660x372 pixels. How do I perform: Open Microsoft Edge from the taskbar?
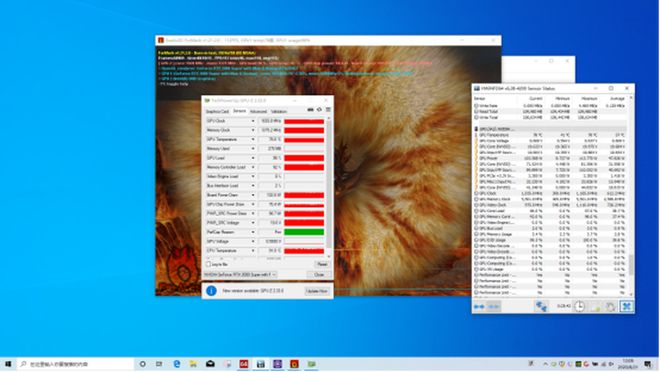[x=176, y=364]
